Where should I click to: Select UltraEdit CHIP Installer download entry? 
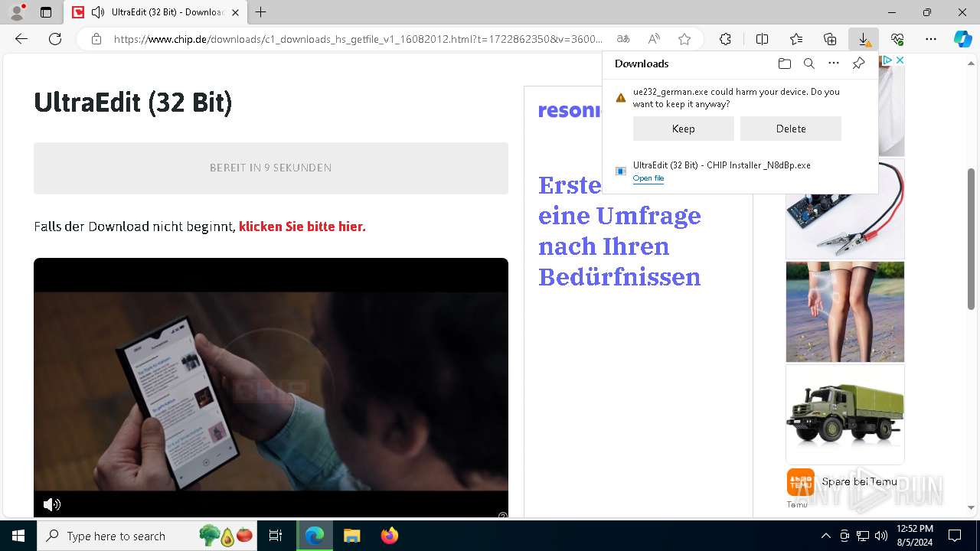coord(740,171)
